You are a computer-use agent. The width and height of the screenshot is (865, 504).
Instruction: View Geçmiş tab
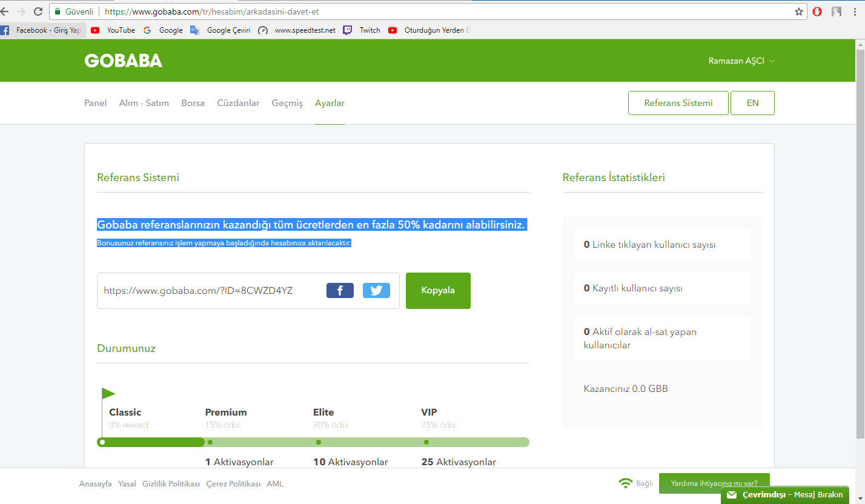coord(287,103)
